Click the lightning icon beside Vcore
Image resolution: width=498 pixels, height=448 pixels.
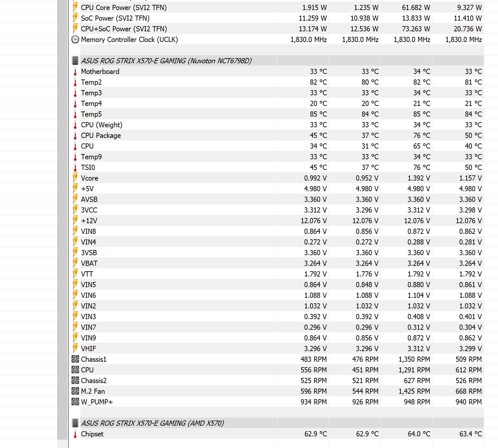tap(75, 178)
